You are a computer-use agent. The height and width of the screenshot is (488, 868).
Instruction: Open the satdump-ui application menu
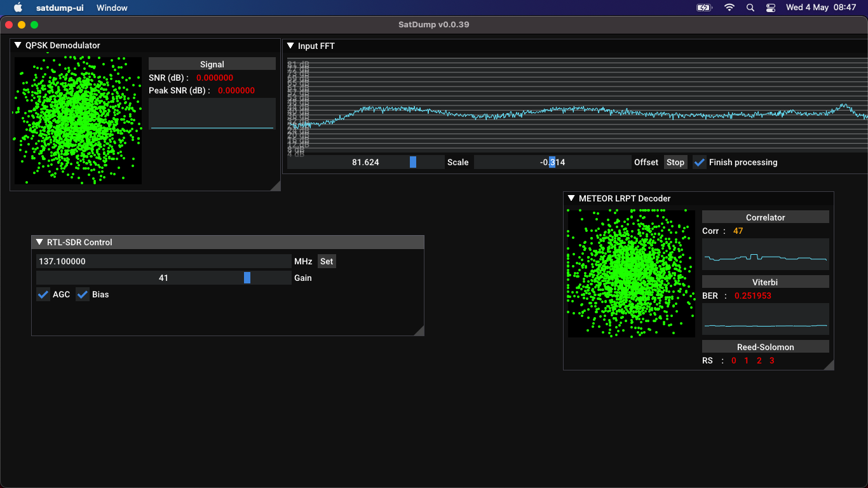(60, 8)
